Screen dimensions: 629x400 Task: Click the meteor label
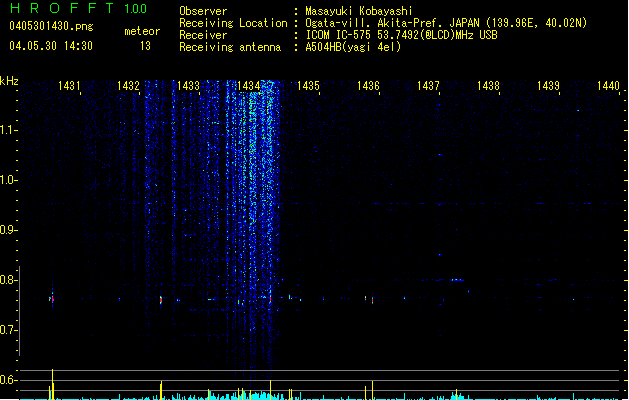pyautogui.click(x=142, y=31)
